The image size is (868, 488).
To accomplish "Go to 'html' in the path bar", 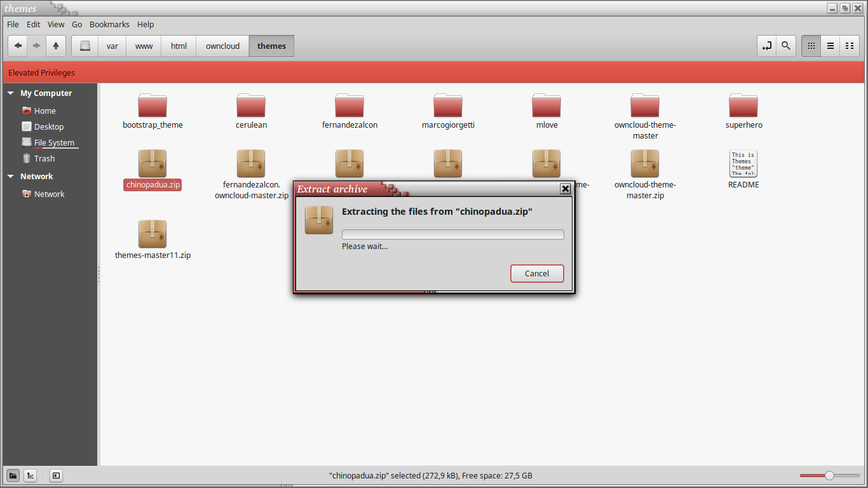I will click(x=179, y=46).
